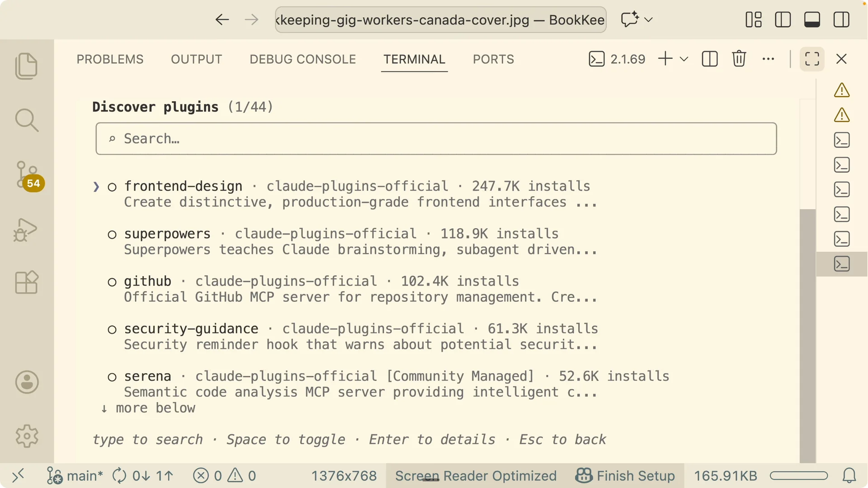This screenshot has height=488, width=868.
Task: Toggle the frontend-design plugin circle
Action: coord(112,187)
